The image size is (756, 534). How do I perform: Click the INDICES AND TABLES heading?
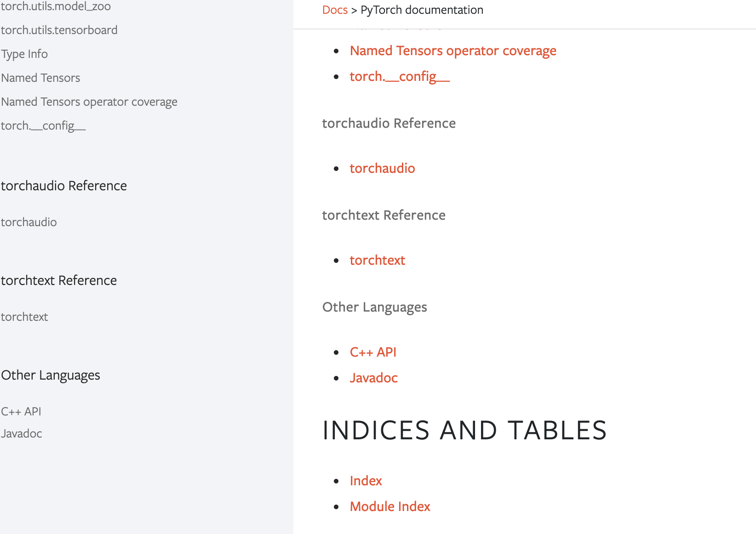tap(464, 430)
